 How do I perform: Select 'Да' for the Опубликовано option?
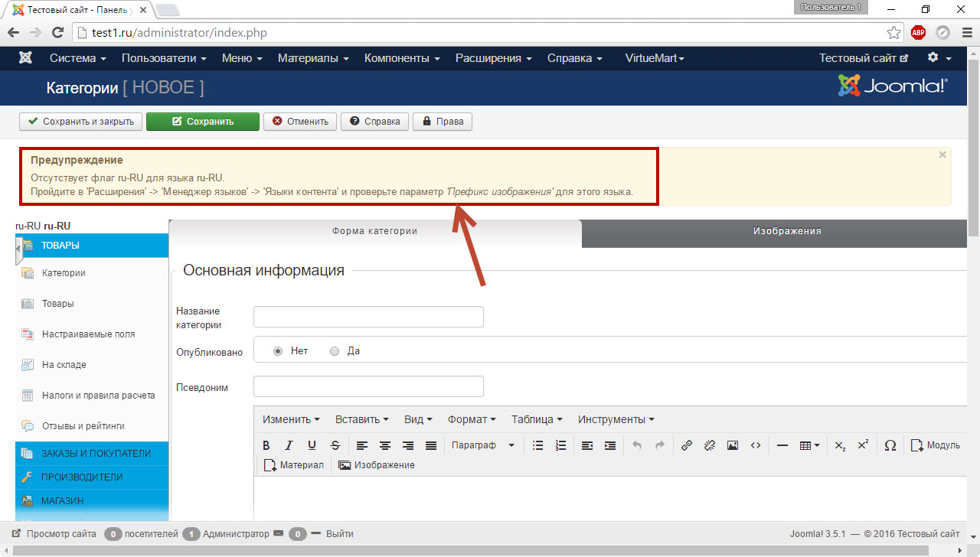pyautogui.click(x=334, y=350)
